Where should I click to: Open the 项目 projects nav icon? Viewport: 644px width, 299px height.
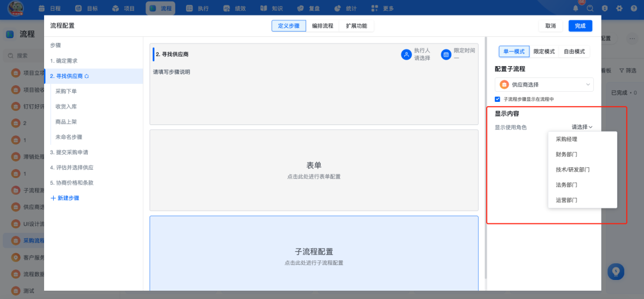(116, 8)
